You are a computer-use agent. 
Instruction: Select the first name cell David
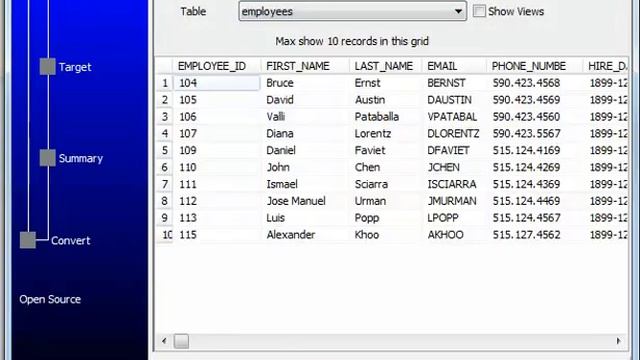pyautogui.click(x=305, y=100)
